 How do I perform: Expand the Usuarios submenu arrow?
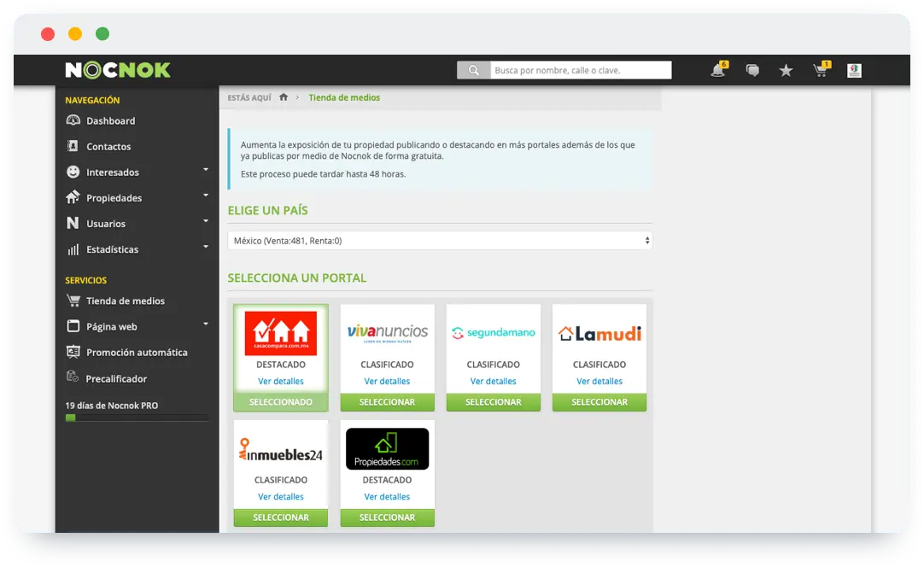coord(206,221)
